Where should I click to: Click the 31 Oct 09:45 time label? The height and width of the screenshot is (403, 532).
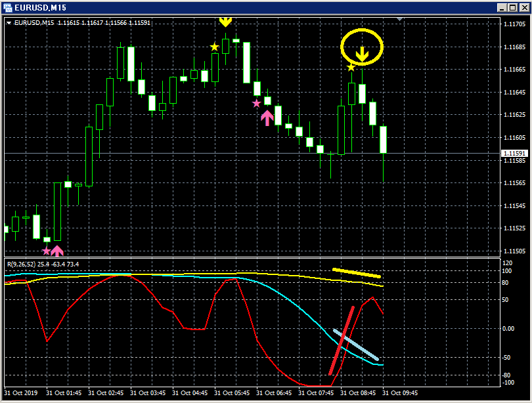click(400, 393)
